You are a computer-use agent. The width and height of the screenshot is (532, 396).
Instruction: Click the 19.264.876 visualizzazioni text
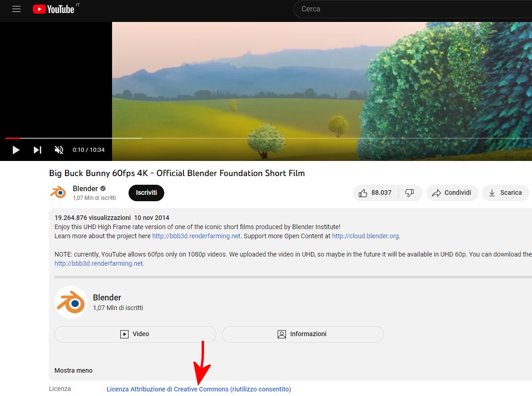(92, 218)
